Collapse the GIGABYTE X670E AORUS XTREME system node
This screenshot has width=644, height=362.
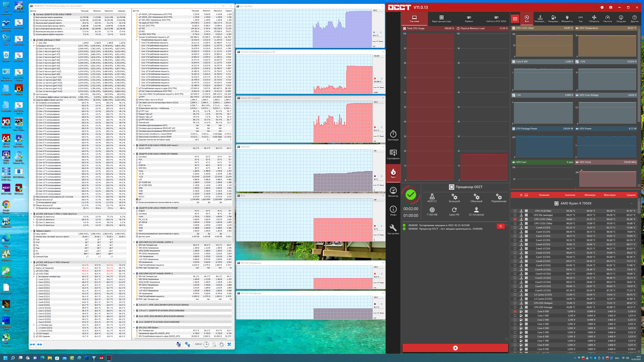tap(31, 14)
